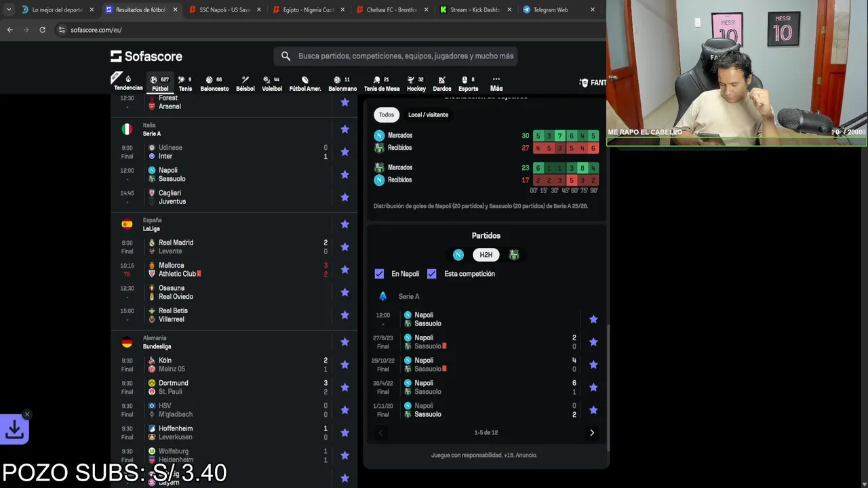Open the Esports category
868x488 pixels.
point(469,83)
